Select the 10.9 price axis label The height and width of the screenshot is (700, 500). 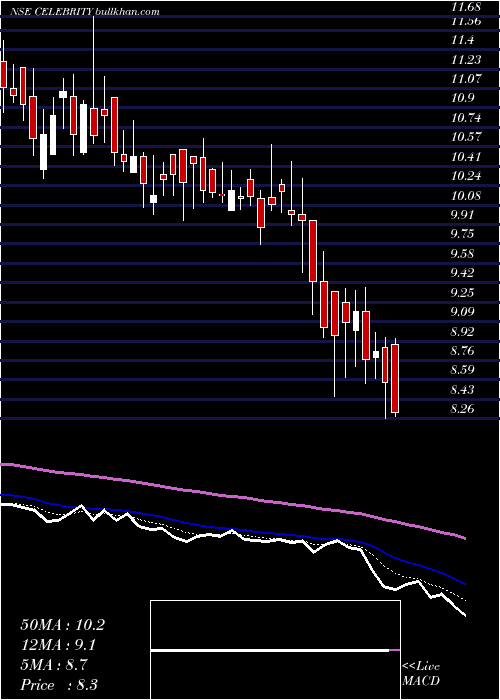click(462, 99)
